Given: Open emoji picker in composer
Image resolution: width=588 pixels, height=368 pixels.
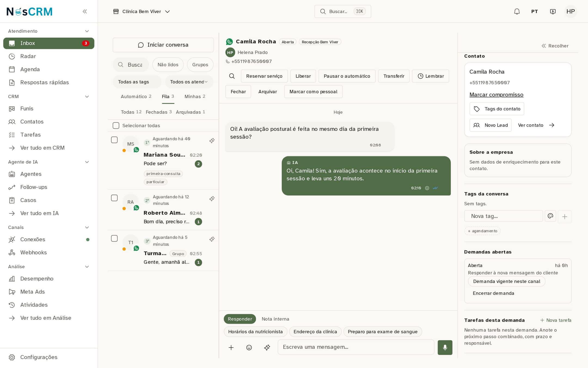Looking at the screenshot, I should (x=249, y=348).
